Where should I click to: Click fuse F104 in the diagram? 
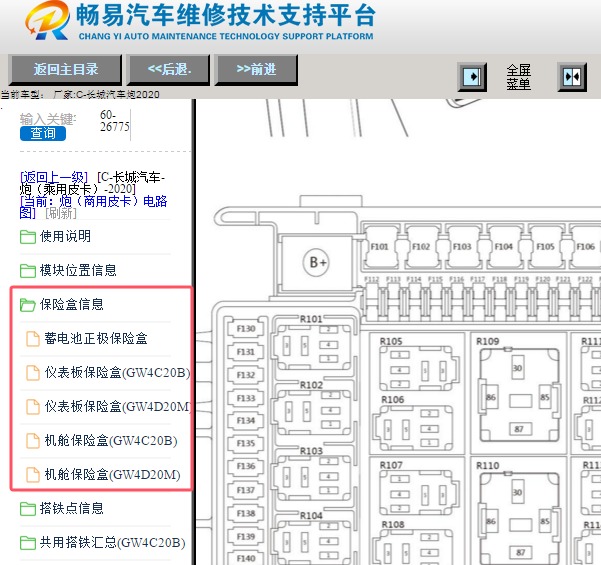point(504,246)
